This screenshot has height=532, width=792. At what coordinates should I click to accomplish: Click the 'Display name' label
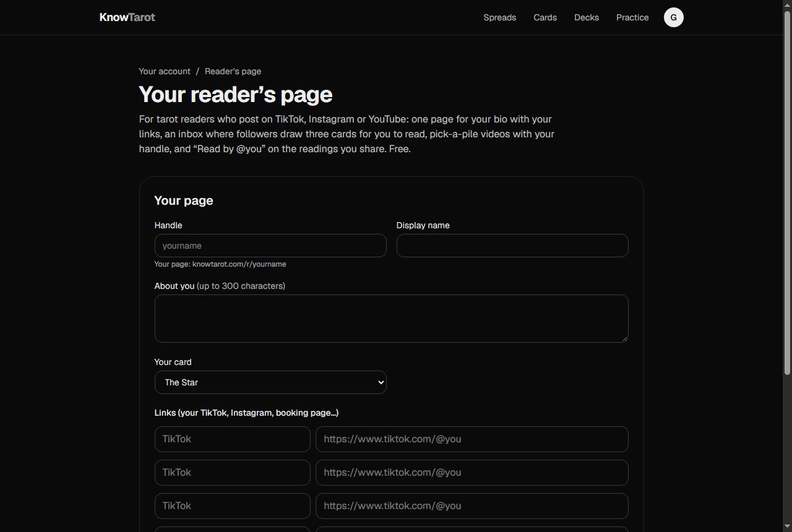423,225
